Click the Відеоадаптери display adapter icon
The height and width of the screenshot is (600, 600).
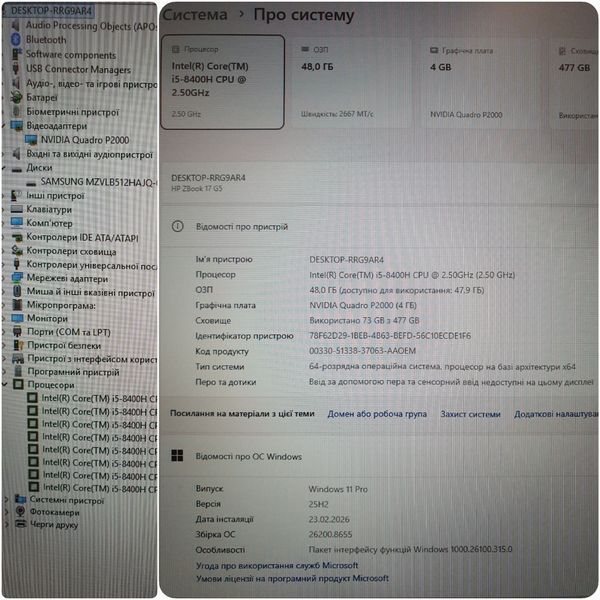click(17, 126)
